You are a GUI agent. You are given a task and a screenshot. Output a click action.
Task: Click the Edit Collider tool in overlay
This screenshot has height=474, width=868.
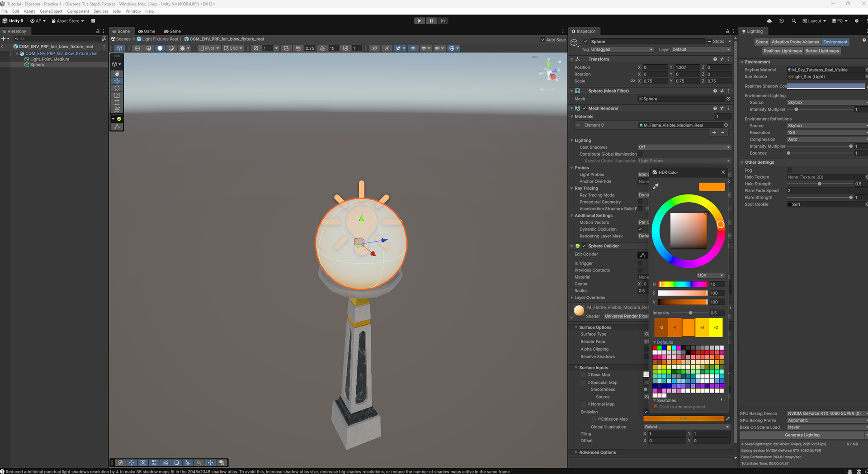click(117, 127)
